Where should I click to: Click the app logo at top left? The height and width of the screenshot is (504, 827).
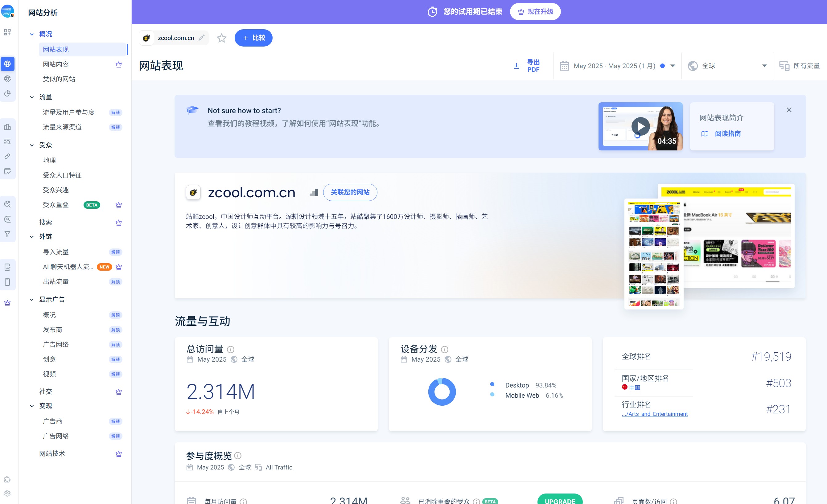point(7,12)
